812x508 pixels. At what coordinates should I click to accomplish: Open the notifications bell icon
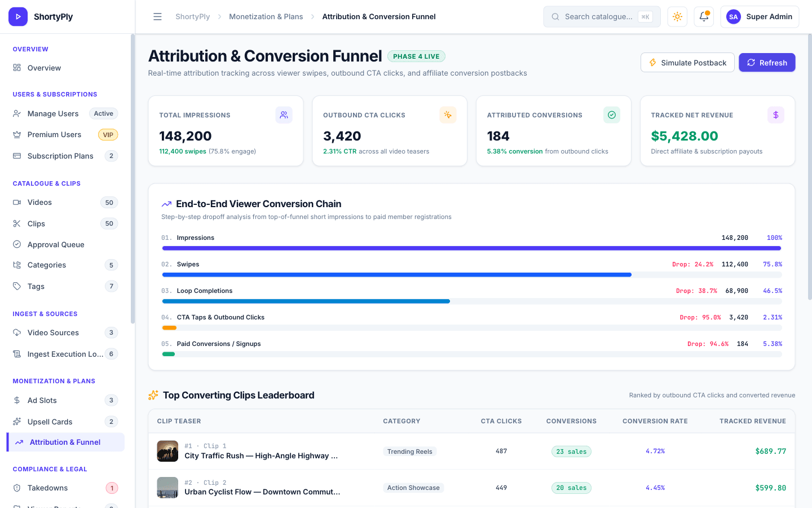[704, 17]
